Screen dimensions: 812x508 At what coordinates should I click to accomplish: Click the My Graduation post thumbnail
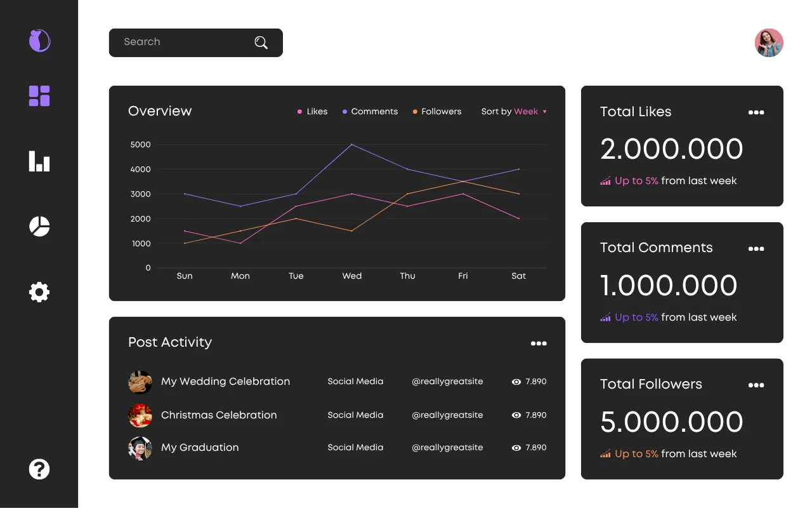point(140,448)
